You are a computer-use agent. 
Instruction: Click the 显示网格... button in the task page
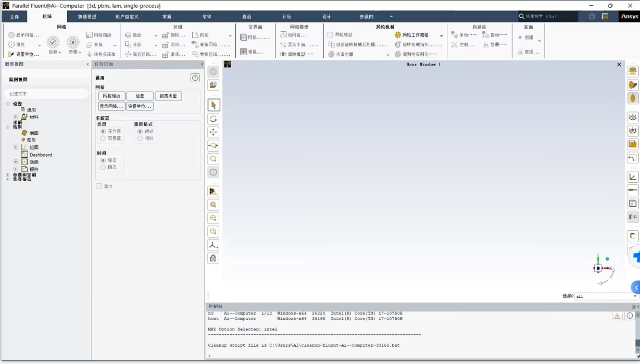(x=111, y=106)
